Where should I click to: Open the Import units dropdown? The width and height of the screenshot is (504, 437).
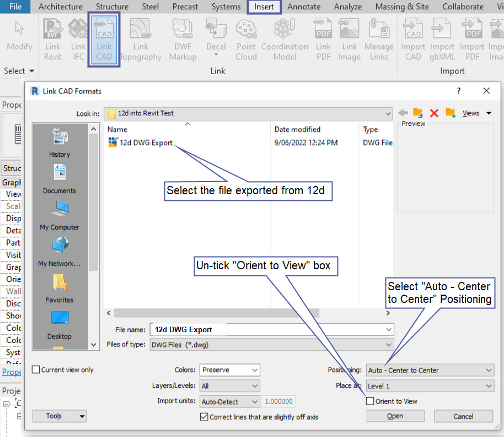pos(230,402)
